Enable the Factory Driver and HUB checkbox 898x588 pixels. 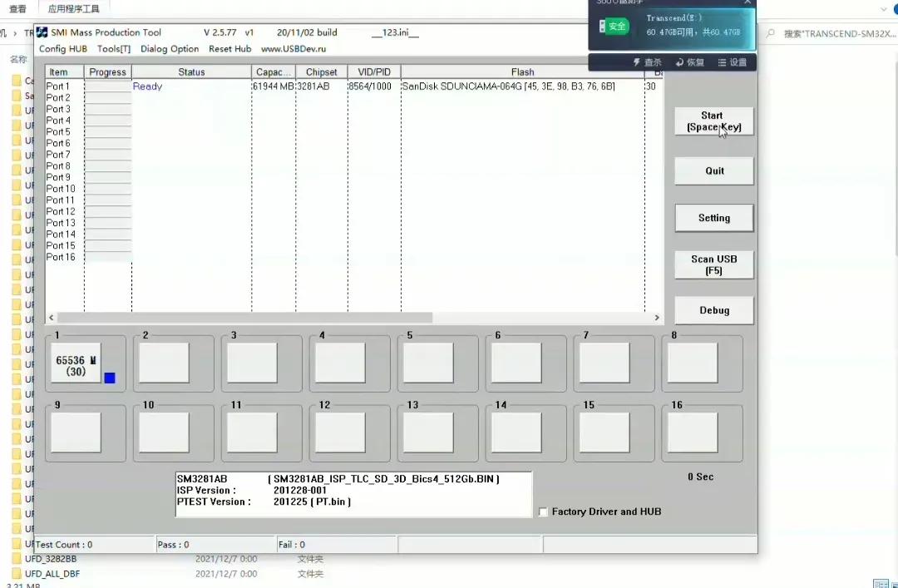click(543, 512)
